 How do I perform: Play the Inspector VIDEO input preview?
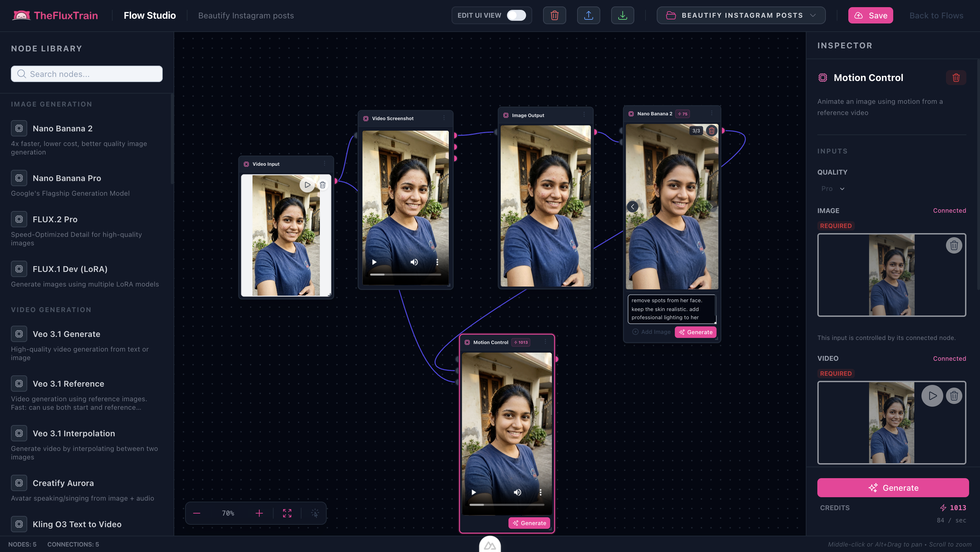932,396
